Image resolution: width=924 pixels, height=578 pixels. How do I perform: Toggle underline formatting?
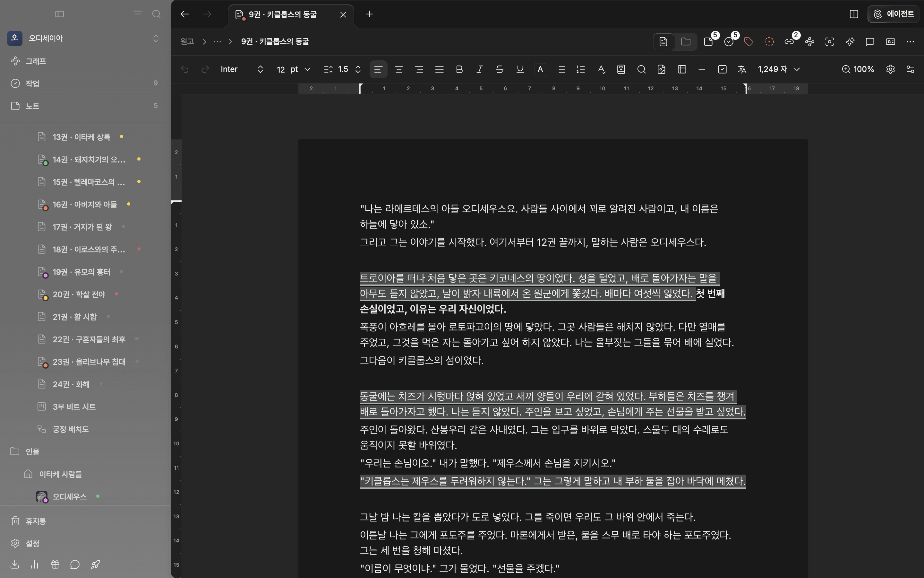click(520, 69)
